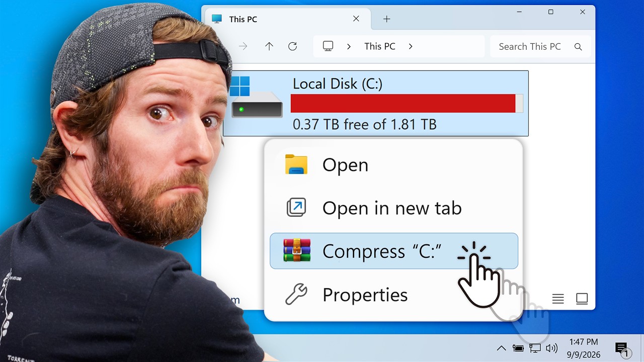Show hidden system tray icons
This screenshot has width=644, height=362.
502,348
